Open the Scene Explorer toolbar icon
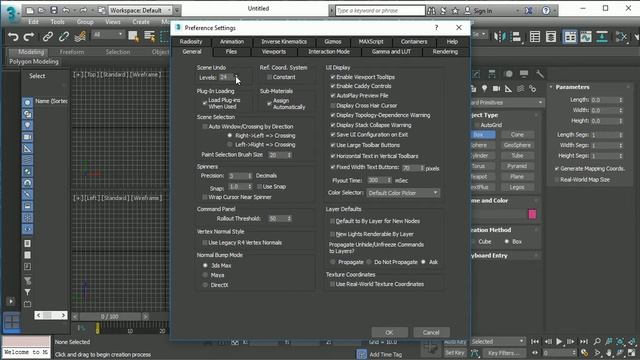Viewport: 640px width, 360px height. pyautogui.click(x=535, y=37)
